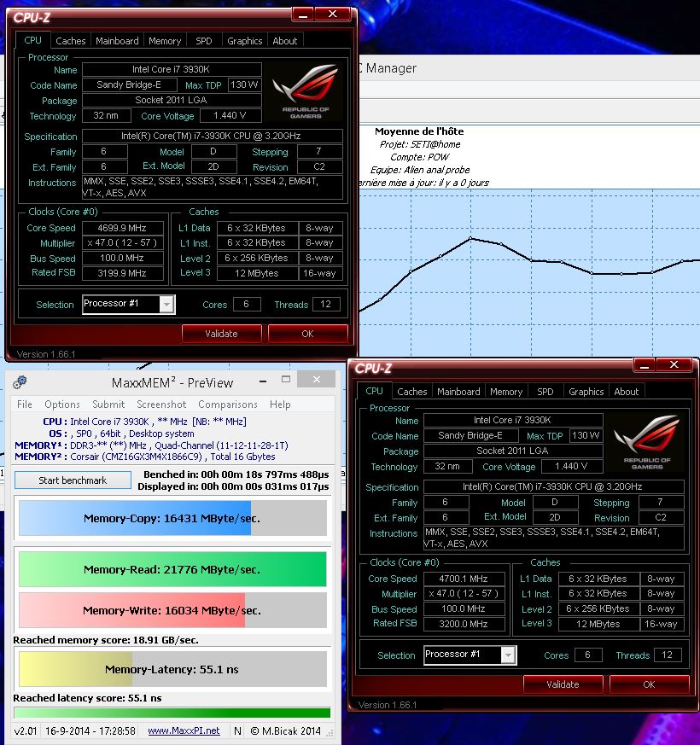Close the MaxxMEM window

pos(317,379)
